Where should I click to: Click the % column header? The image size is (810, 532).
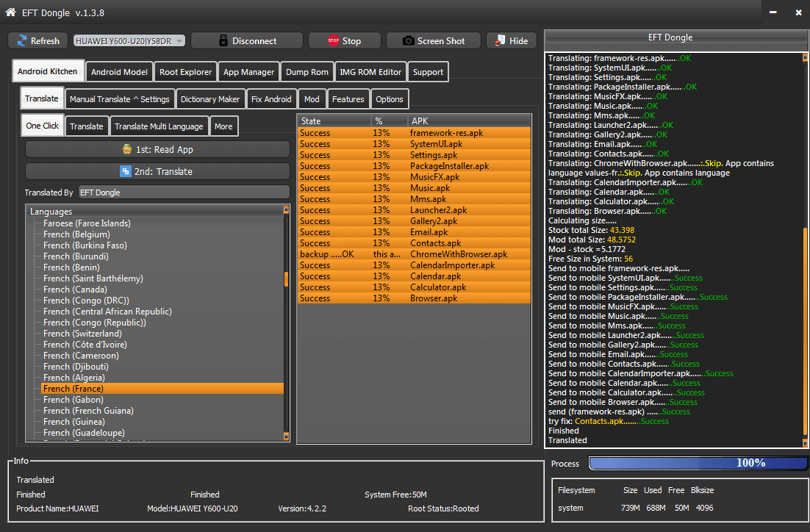coord(389,121)
